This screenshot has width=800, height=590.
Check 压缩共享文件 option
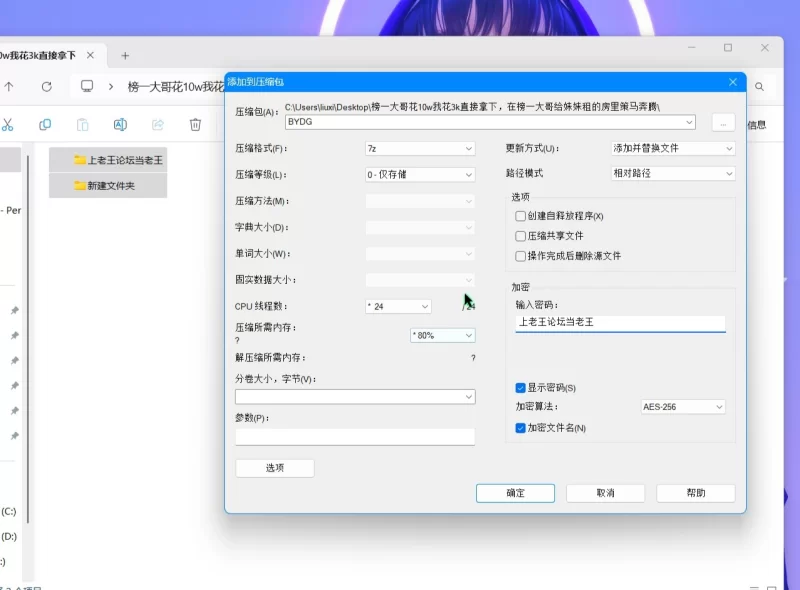(x=520, y=236)
